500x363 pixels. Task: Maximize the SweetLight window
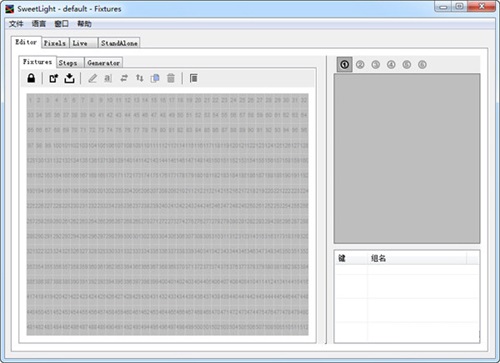click(x=459, y=7)
